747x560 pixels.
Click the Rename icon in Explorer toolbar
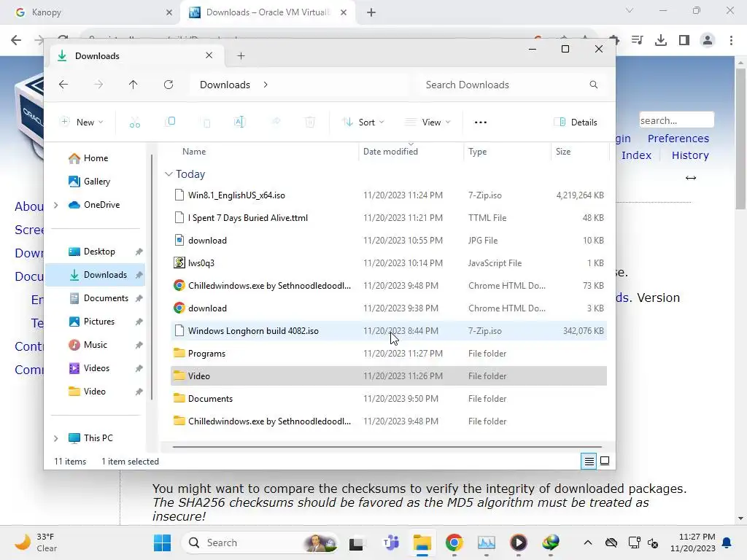(239, 122)
